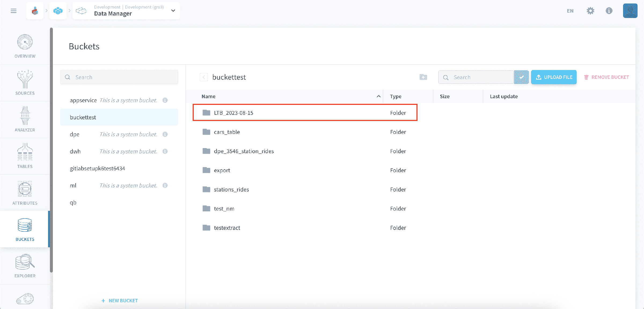The height and width of the screenshot is (309, 644).
Task: Click folder icon of dpe_3546_station_rides row
Action: point(206,151)
